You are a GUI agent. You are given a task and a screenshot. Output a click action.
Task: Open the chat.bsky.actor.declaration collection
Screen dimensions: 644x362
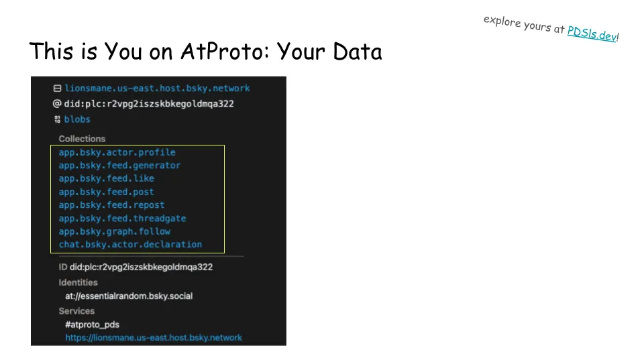pos(130,245)
